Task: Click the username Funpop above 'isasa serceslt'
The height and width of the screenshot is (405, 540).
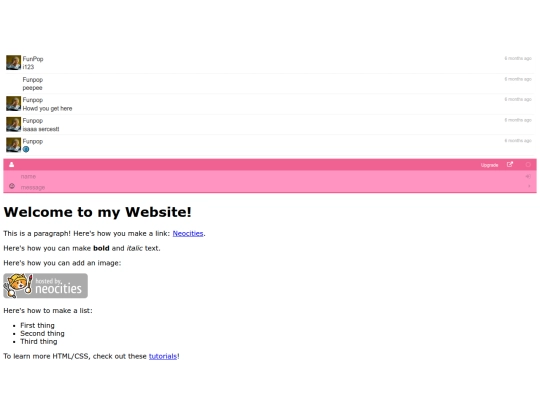Action: 33,121
